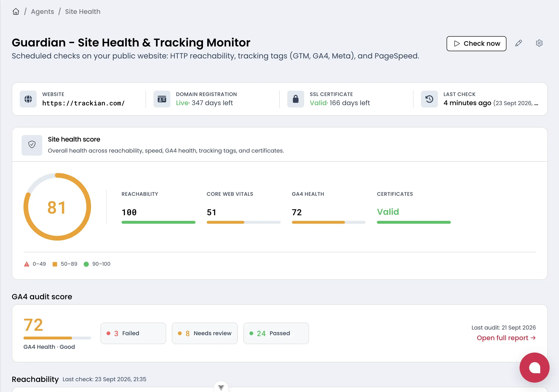Click the 'Live · 347 days left' status

204,103
